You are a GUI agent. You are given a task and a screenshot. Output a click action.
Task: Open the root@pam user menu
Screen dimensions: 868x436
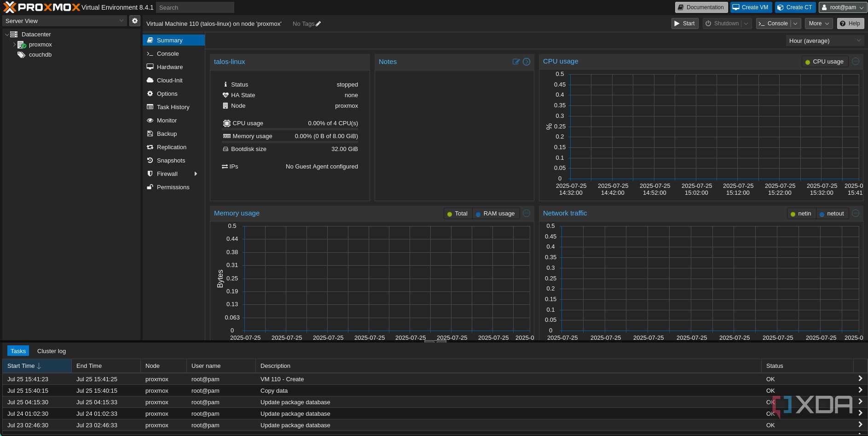tap(843, 7)
